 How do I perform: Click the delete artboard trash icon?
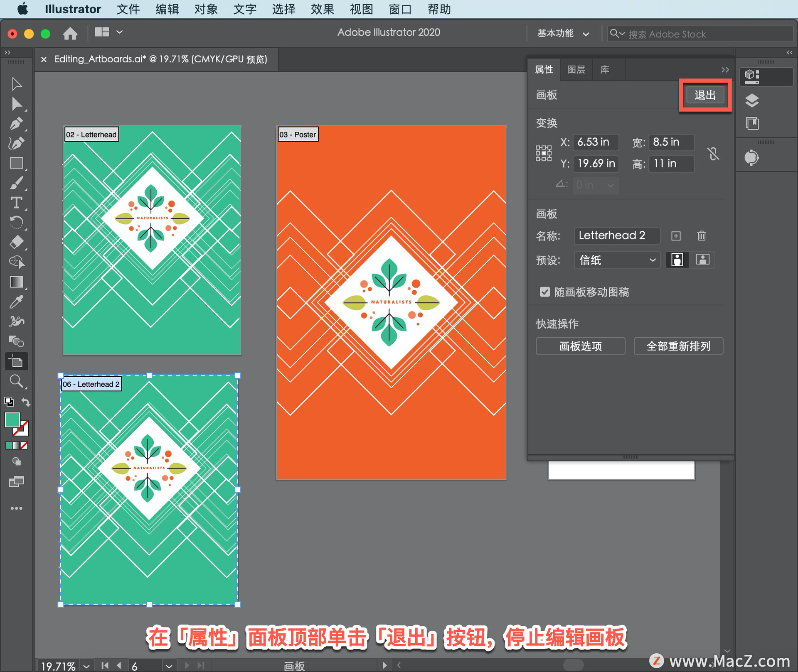tap(701, 236)
